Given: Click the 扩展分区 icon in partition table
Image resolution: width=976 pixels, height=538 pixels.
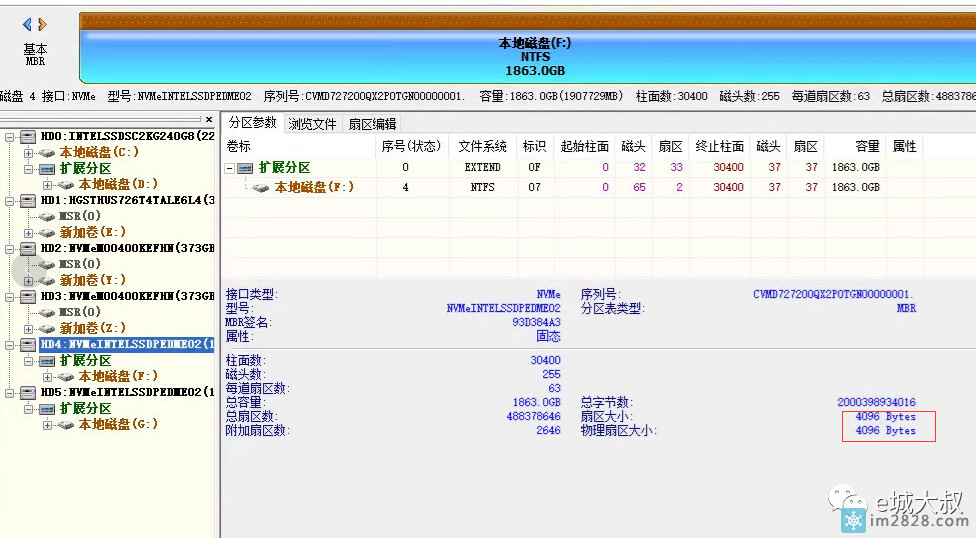Looking at the screenshot, I should click(x=245, y=168).
